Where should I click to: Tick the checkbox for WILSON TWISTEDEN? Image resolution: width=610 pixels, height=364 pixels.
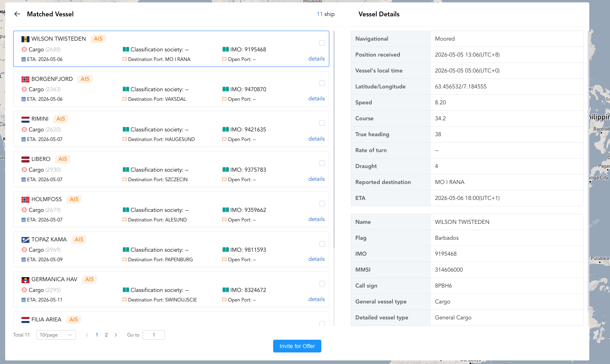tap(322, 43)
